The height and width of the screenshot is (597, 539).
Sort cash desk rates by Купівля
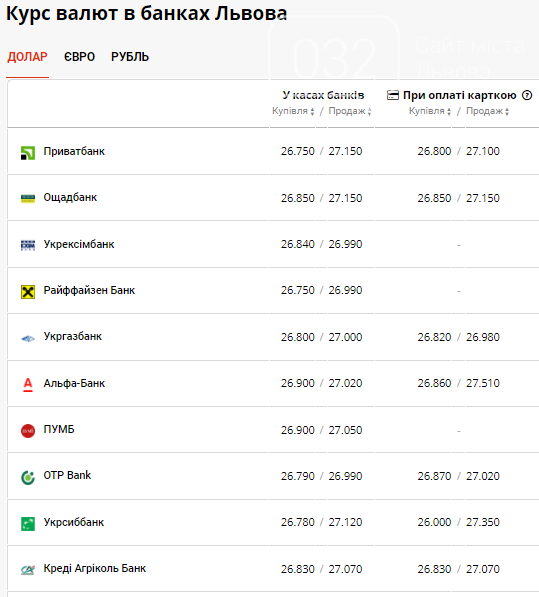click(x=293, y=111)
